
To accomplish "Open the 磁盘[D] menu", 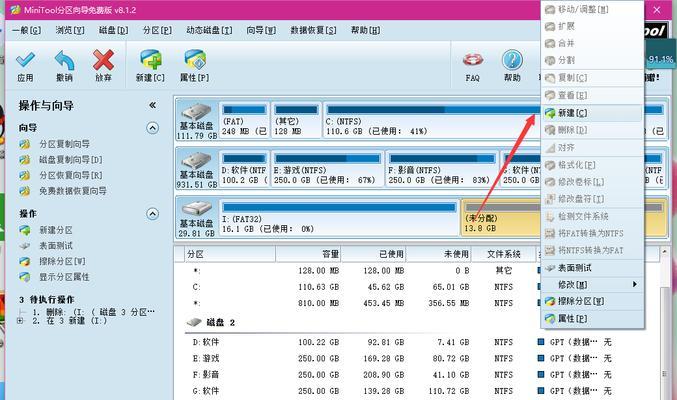I will (114, 30).
